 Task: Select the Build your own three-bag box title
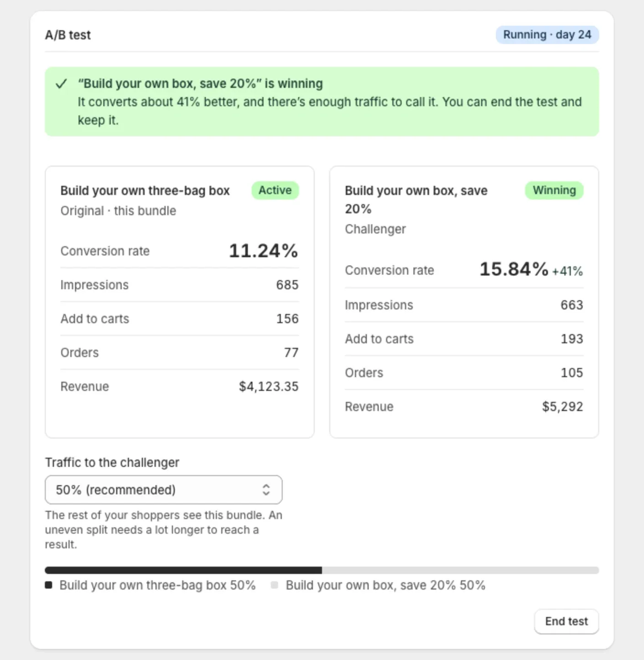(x=145, y=190)
